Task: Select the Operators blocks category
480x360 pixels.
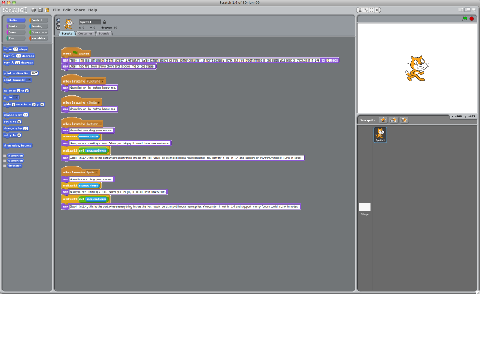Action: click(x=38, y=32)
